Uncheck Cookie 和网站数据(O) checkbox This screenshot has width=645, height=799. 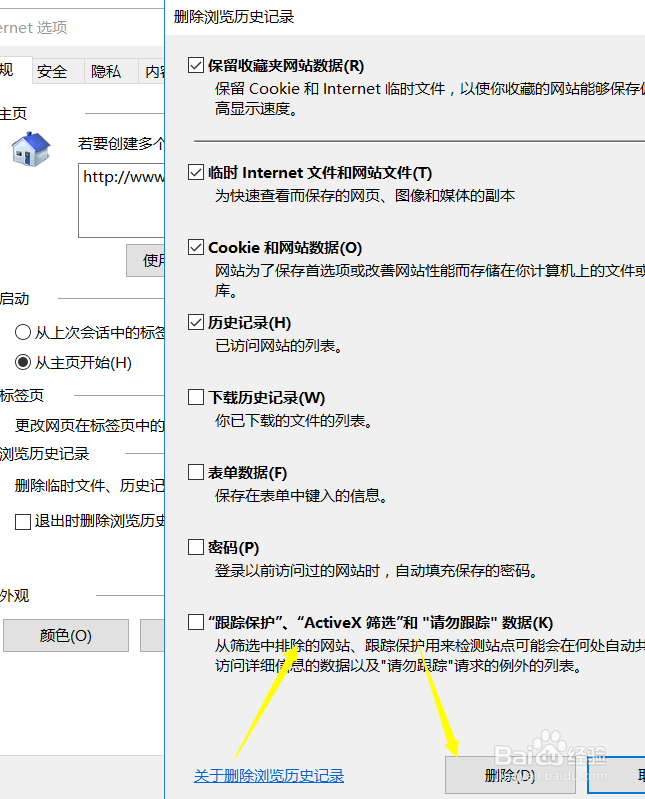click(196, 247)
